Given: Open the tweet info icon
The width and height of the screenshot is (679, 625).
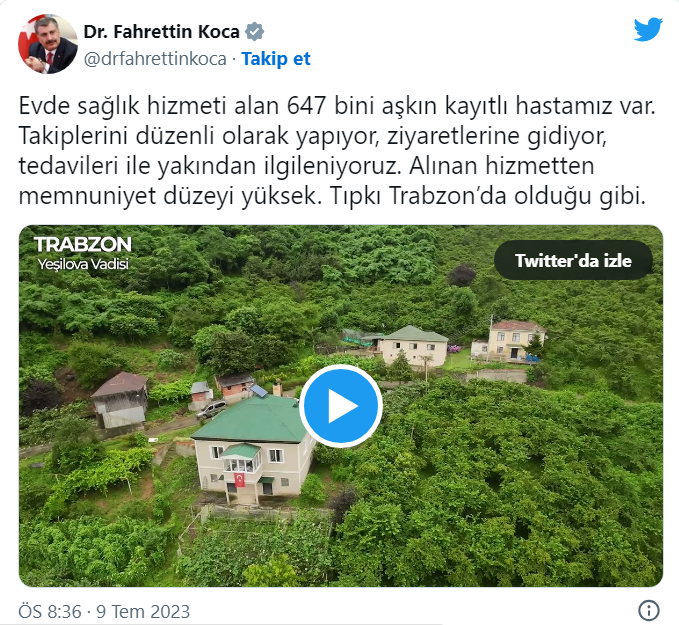Looking at the screenshot, I should coord(649,611).
